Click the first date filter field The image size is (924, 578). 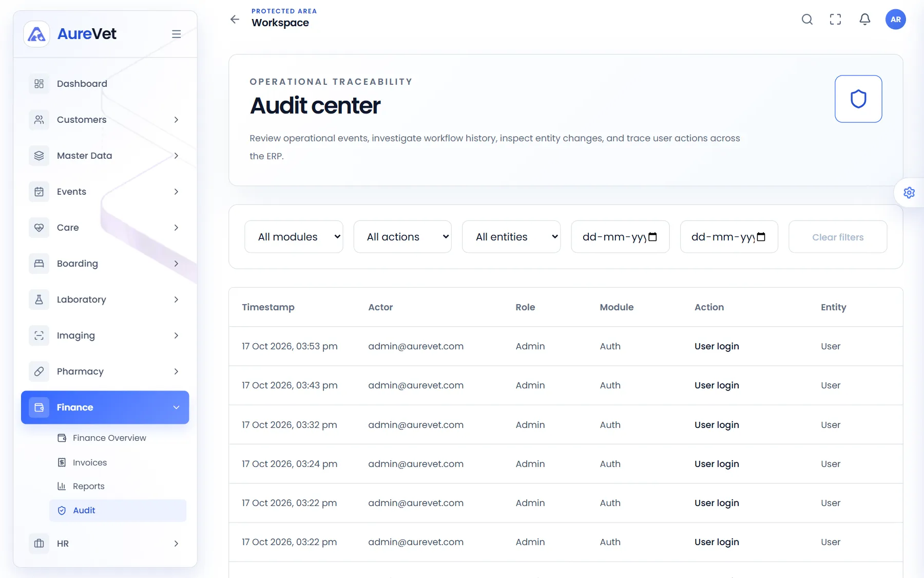pyautogui.click(x=620, y=237)
